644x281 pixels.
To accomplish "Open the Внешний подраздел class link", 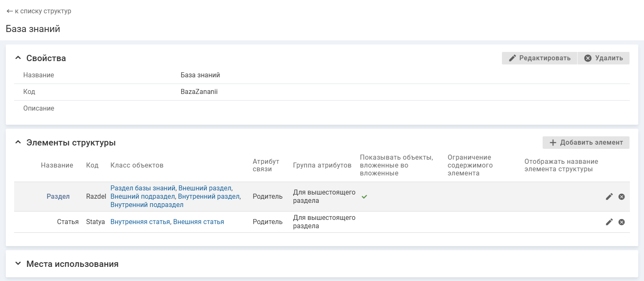I will [143, 196].
